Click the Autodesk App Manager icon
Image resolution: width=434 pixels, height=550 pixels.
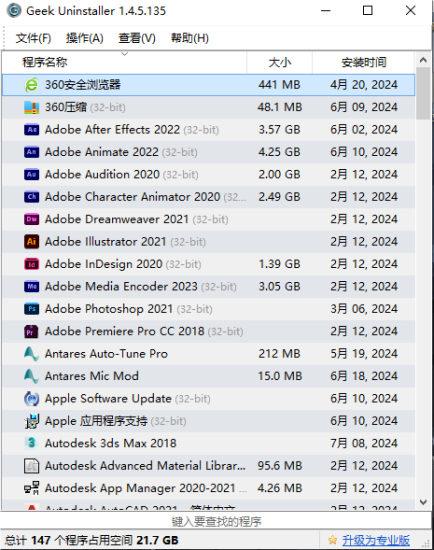[31, 488]
